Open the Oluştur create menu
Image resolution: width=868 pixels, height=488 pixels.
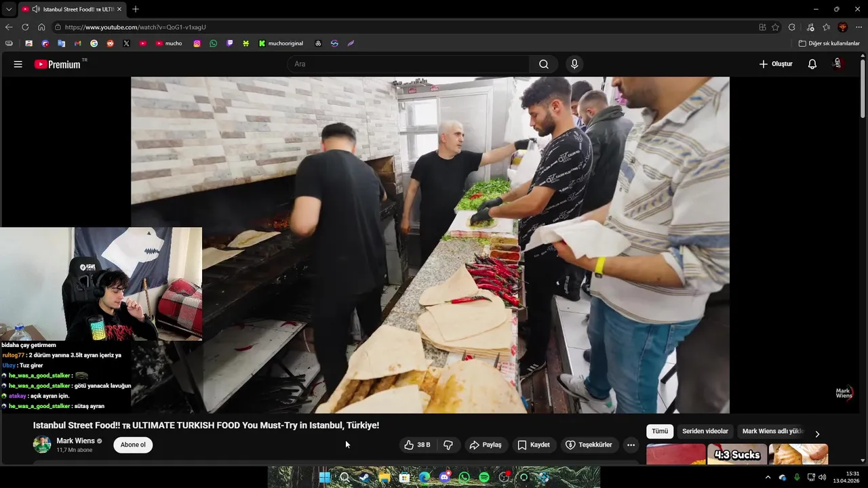pyautogui.click(x=775, y=64)
